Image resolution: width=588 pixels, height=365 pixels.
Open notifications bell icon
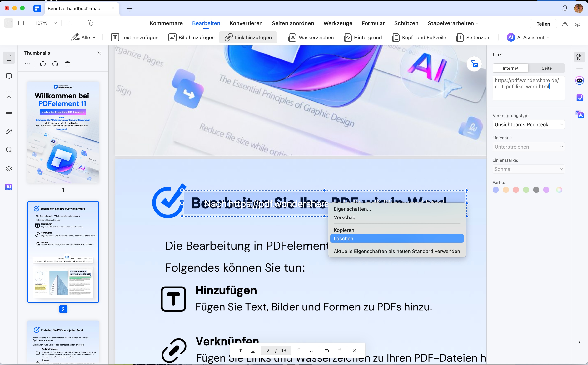565,8
